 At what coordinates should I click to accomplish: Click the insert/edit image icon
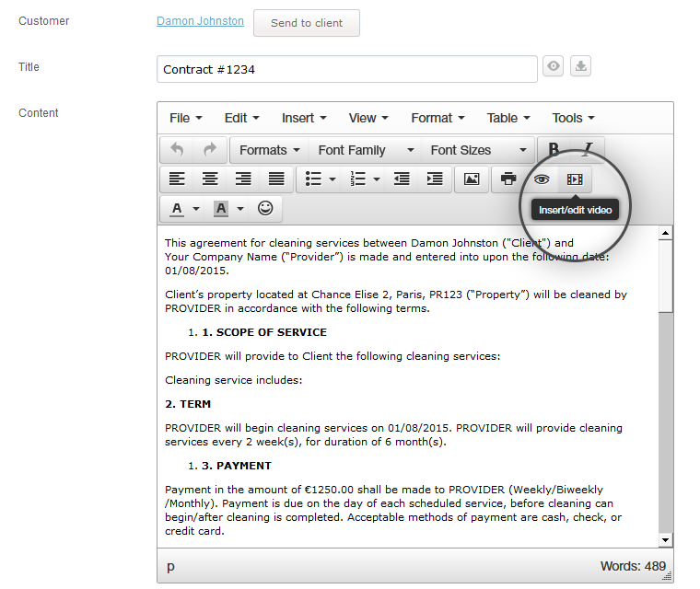point(472,179)
